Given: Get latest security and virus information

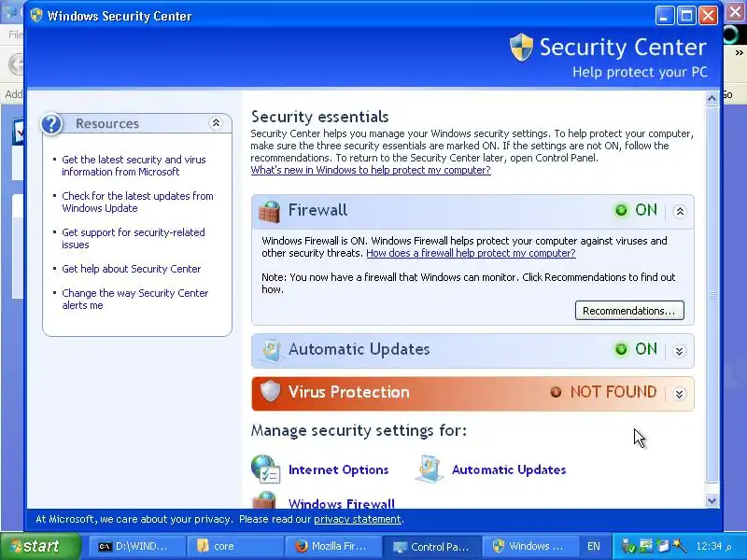Looking at the screenshot, I should tap(134, 165).
